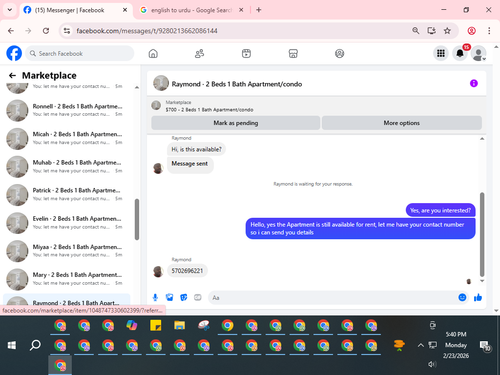
Task: Open Evelin conversation in list
Action: 68,223
